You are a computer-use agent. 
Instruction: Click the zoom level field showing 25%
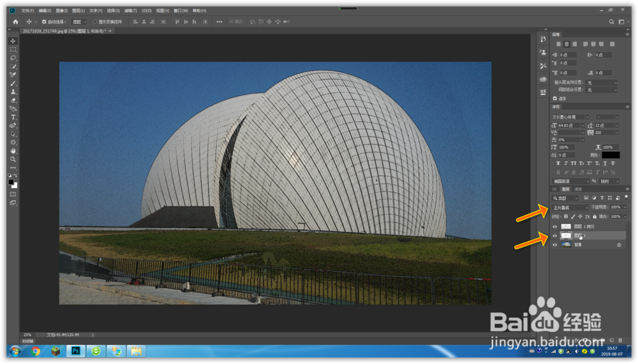pyautogui.click(x=27, y=335)
